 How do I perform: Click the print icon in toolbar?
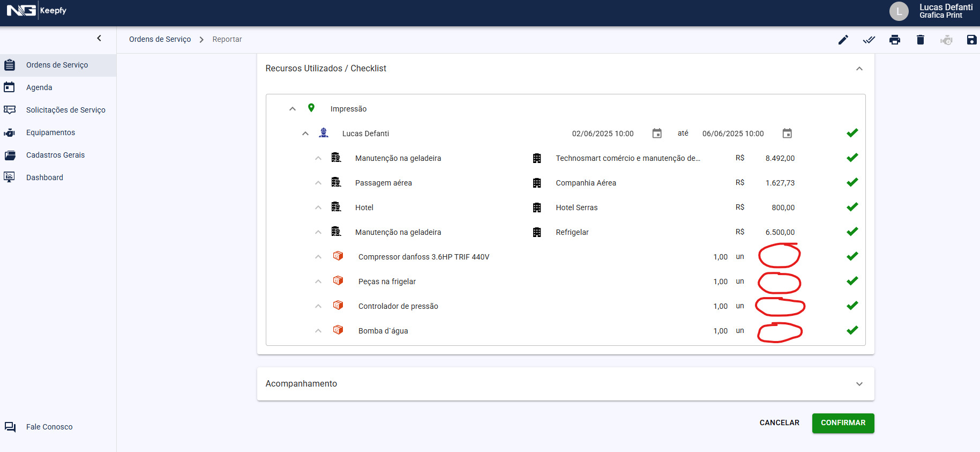(894, 40)
